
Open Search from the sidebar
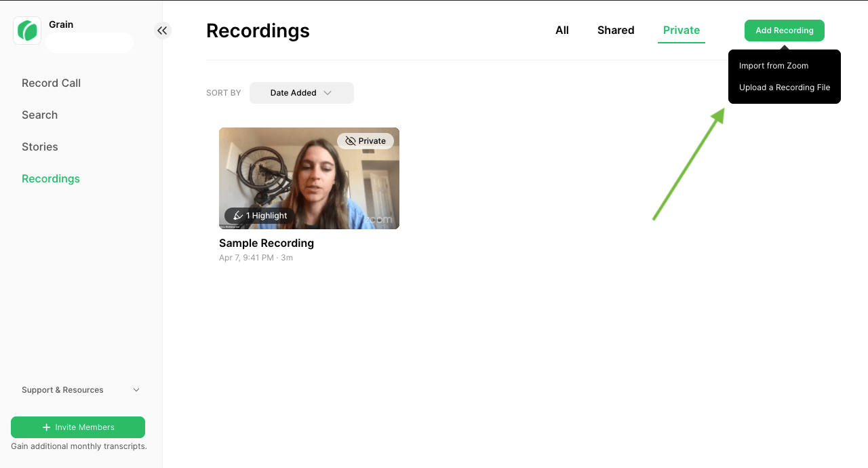pos(39,115)
